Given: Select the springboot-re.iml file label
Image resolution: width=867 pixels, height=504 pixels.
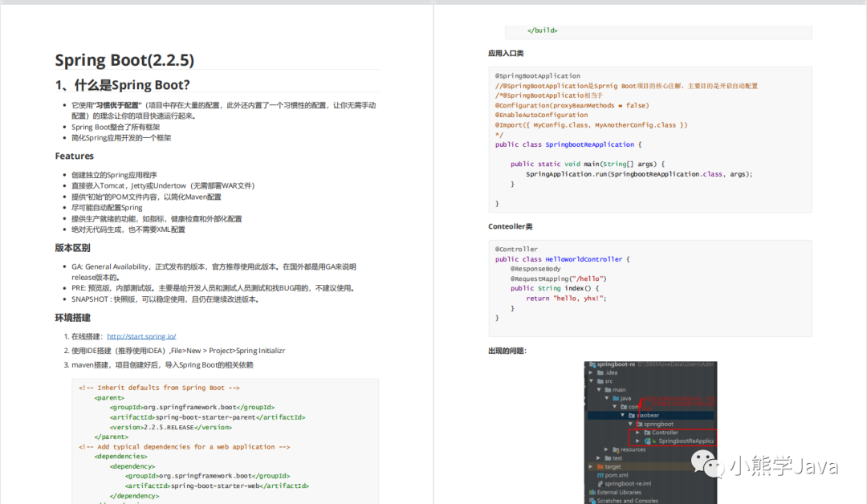Looking at the screenshot, I should click(x=628, y=484).
